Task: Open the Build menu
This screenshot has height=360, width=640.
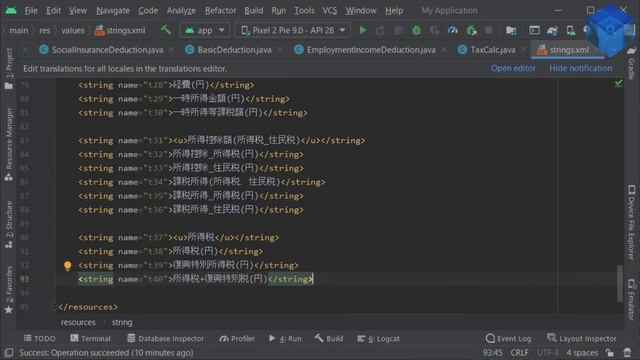Action: (253, 11)
